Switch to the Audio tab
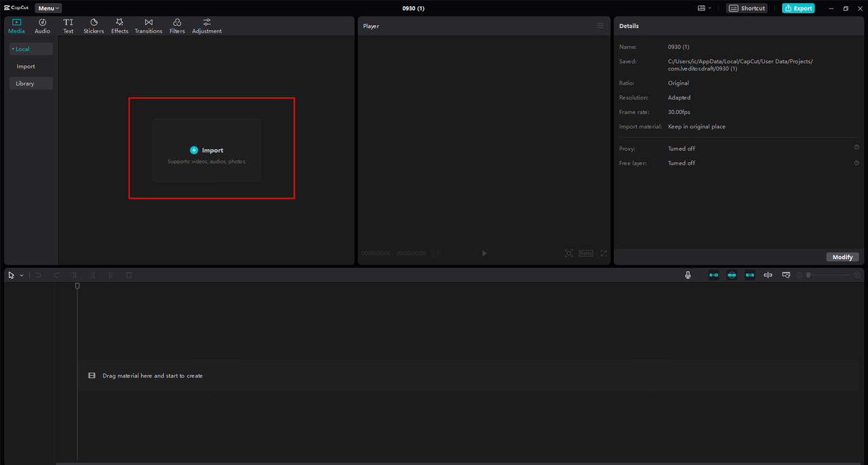Image resolution: width=868 pixels, height=465 pixels. click(x=42, y=26)
